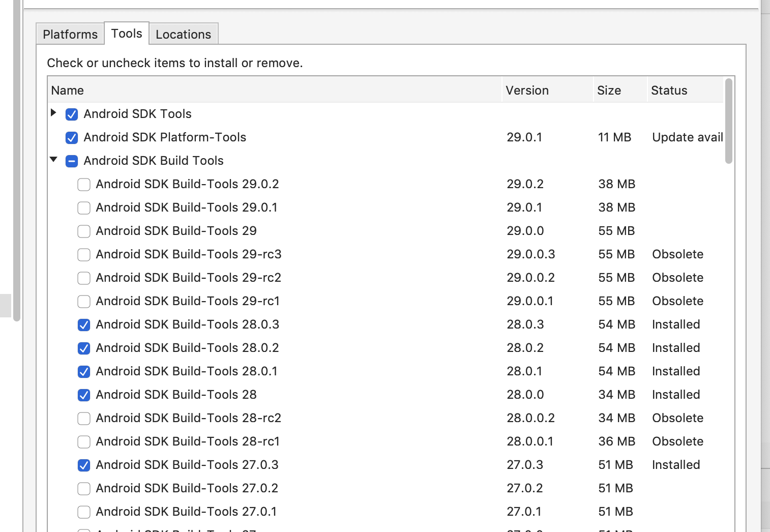
Task: Check Android SDK Build-Tools 27.0.2
Action: click(83, 488)
